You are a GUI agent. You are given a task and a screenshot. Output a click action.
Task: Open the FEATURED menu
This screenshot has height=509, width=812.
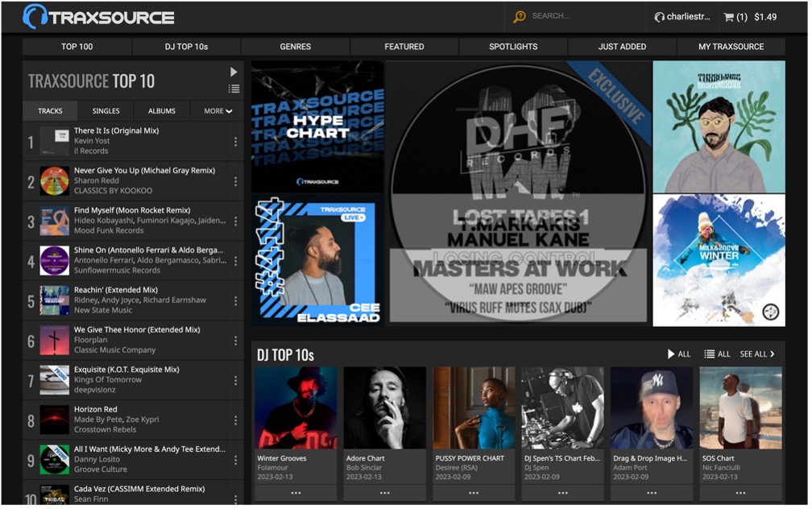(x=404, y=47)
